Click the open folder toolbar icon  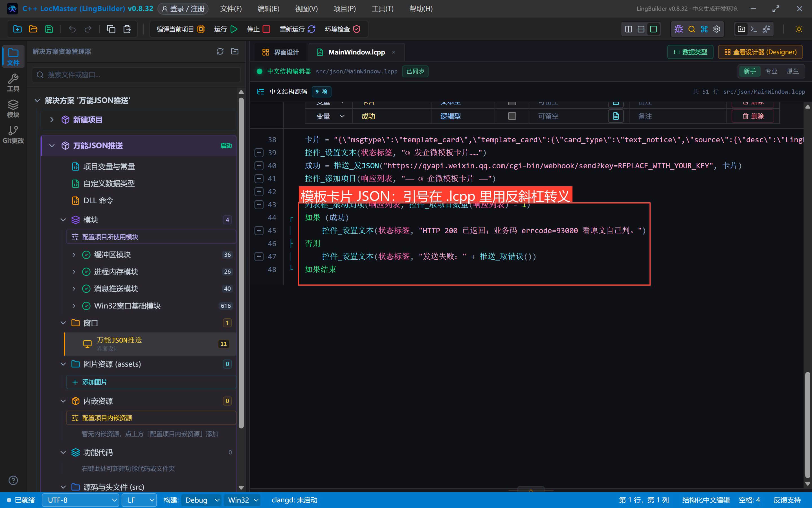33,29
